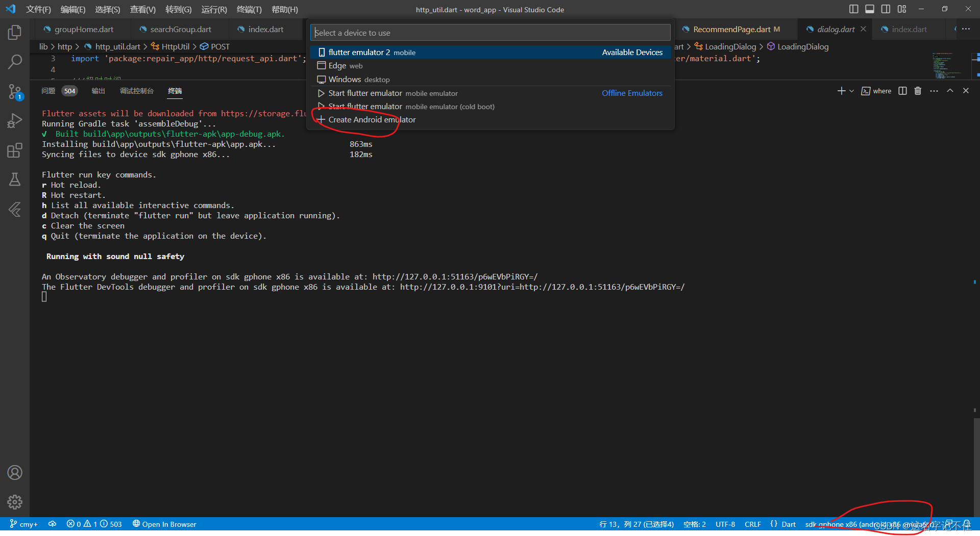Open the 终端(T) menu
The height and width of the screenshot is (536, 980).
click(x=249, y=9)
